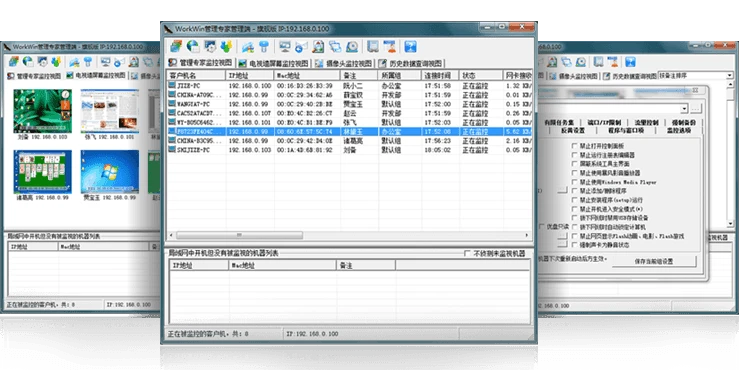This screenshot has width=739, height=370.
Task: Click the blue help icon in right window toolbar
Action: (631, 61)
